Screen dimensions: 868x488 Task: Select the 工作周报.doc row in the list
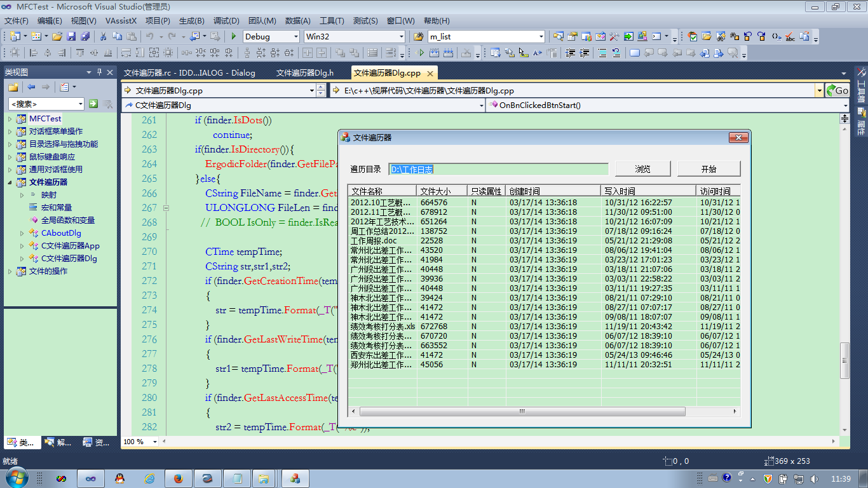click(545, 241)
